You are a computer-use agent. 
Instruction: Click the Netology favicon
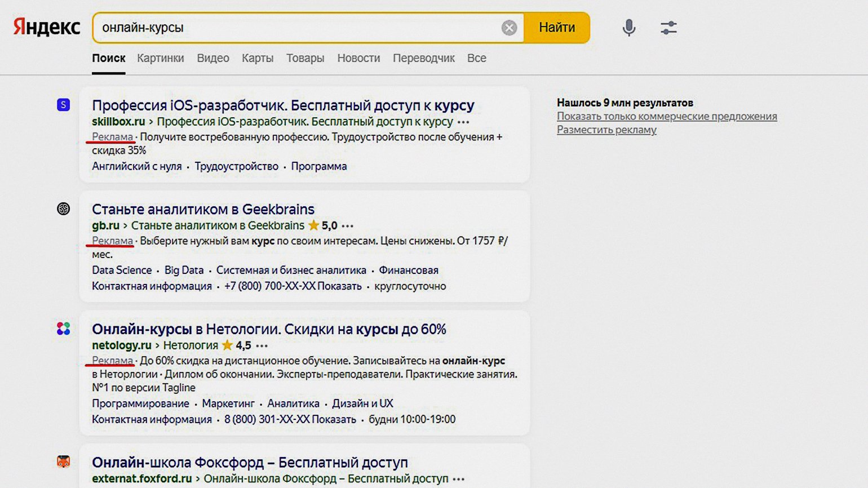click(64, 329)
